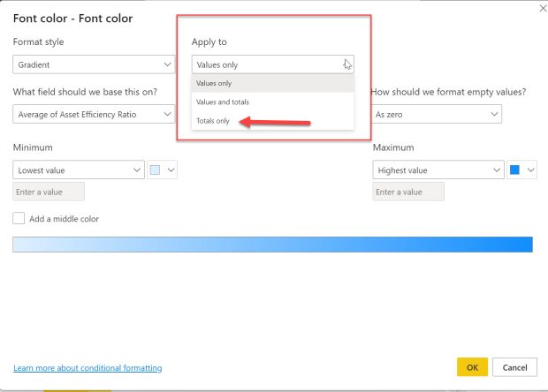
Task: Expand the Minimum color picker arrow
Action: [171, 170]
